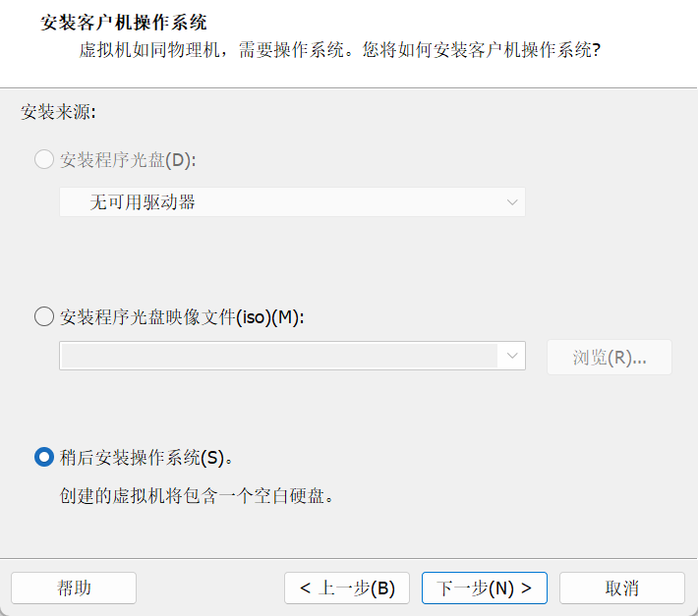Image resolution: width=698 pixels, height=616 pixels.
Task: Click the "稍后安装操作系统(S)。" label text
Action: point(145,458)
